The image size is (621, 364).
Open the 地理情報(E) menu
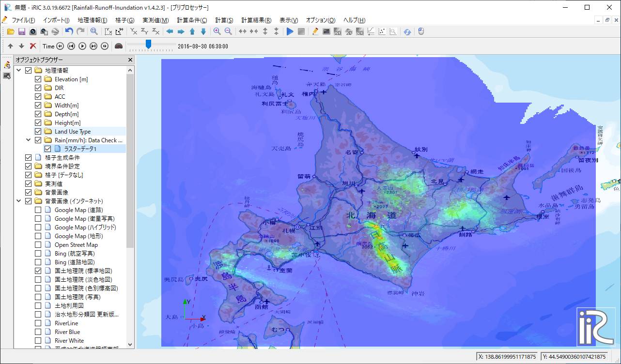(x=93, y=20)
